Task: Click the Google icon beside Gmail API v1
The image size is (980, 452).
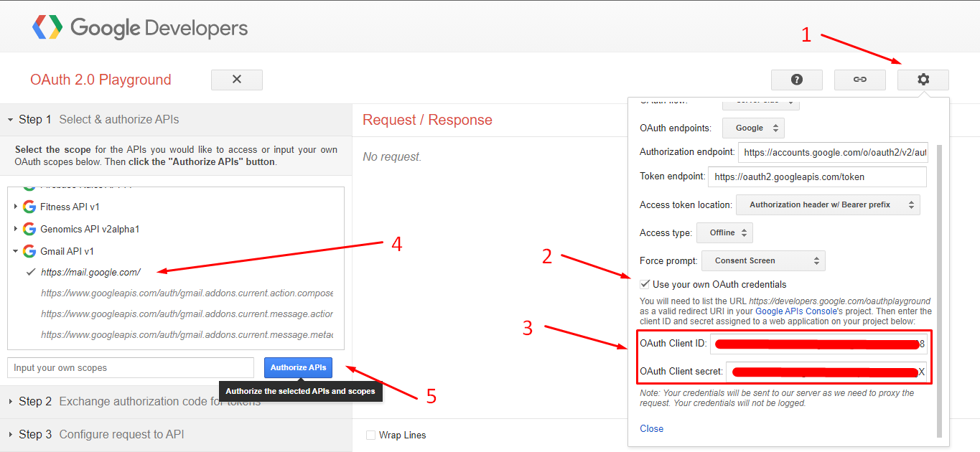Action: [28, 250]
